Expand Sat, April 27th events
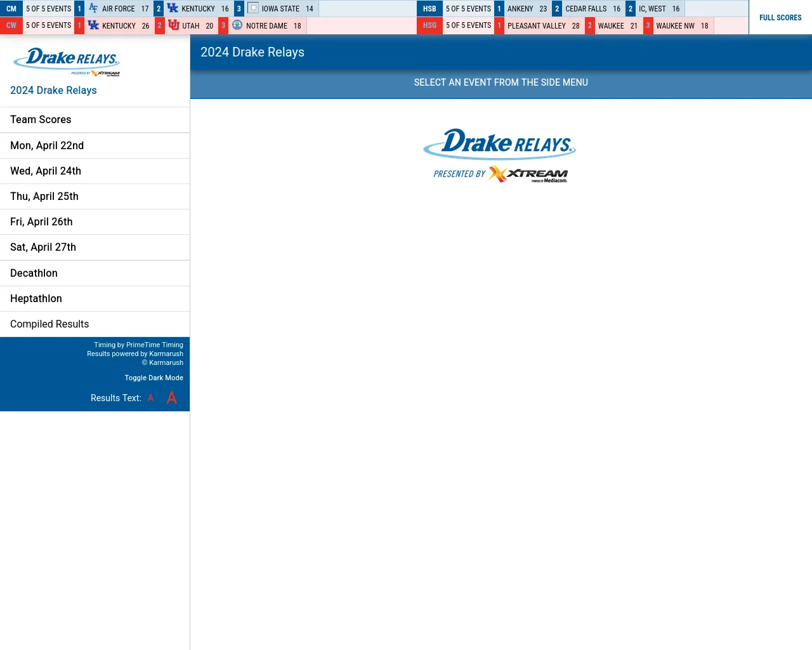This screenshot has height=650, width=812. click(95, 248)
